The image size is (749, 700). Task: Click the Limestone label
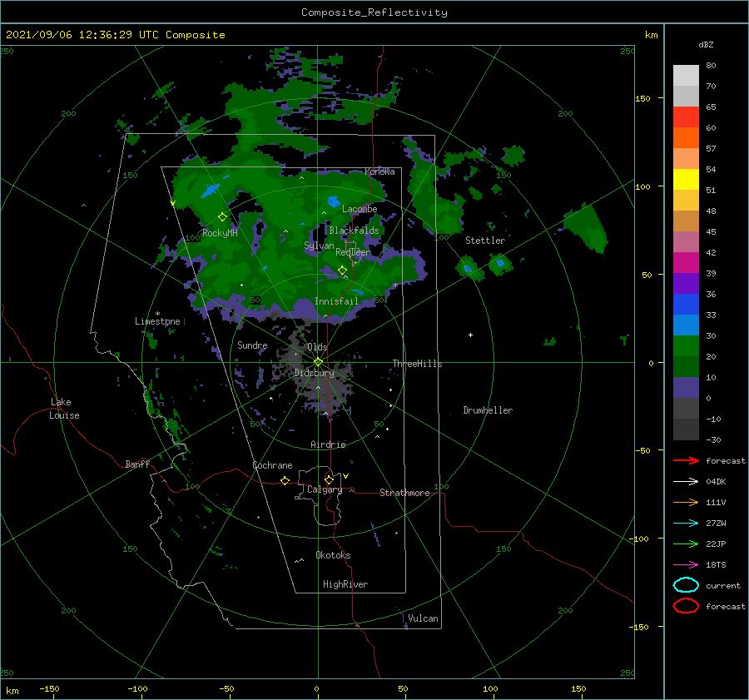(157, 321)
